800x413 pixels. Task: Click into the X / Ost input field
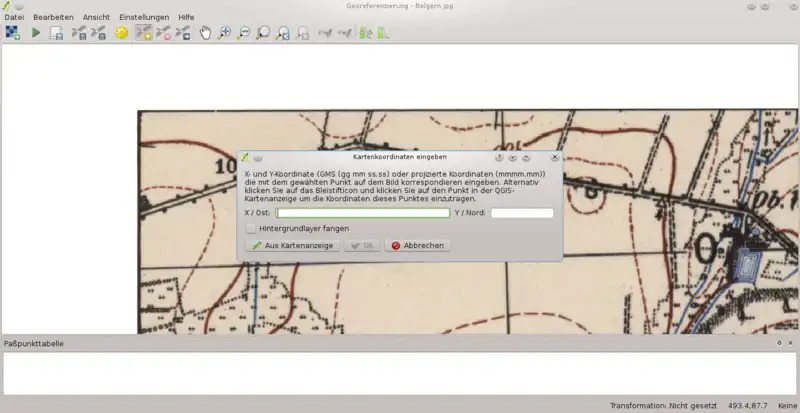point(363,213)
